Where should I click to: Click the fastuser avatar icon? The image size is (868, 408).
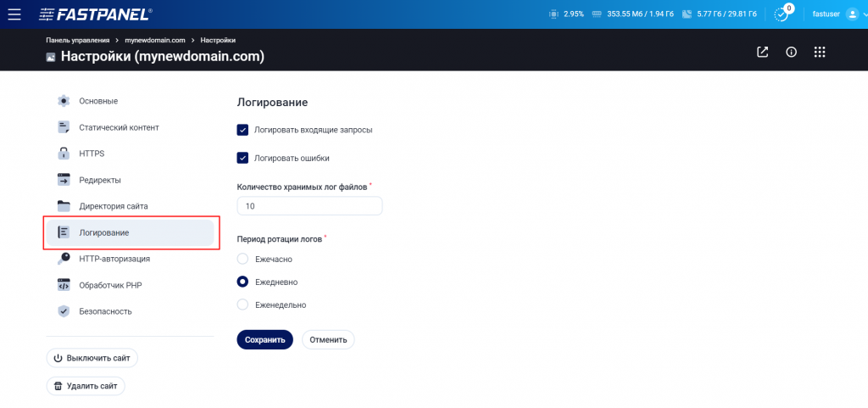853,14
